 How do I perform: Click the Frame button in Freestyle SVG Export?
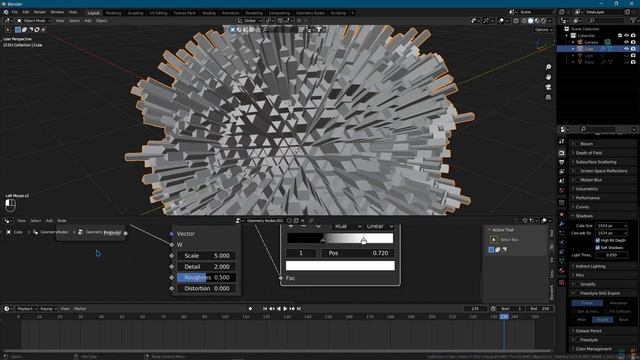[x=587, y=303]
